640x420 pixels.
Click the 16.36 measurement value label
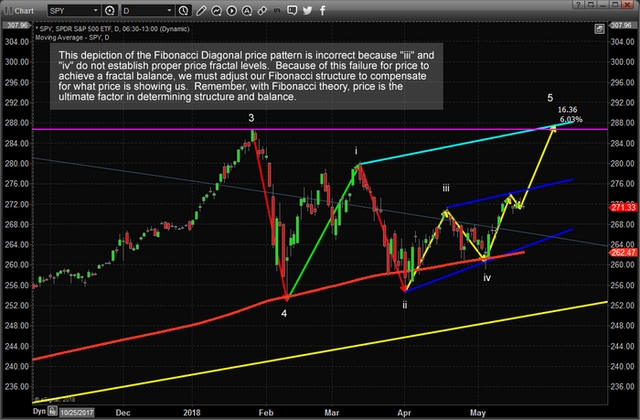pos(567,110)
